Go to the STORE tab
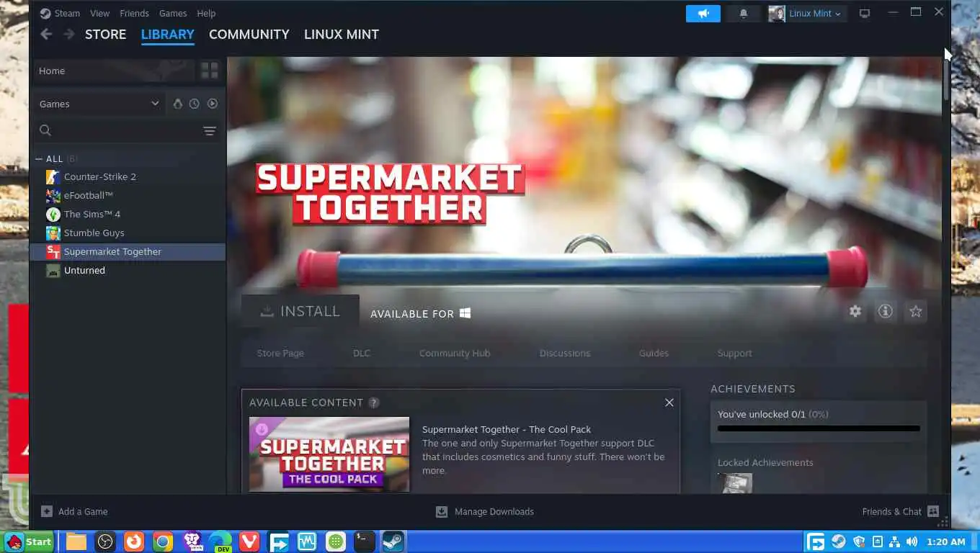This screenshot has width=980, height=553. pyautogui.click(x=105, y=34)
